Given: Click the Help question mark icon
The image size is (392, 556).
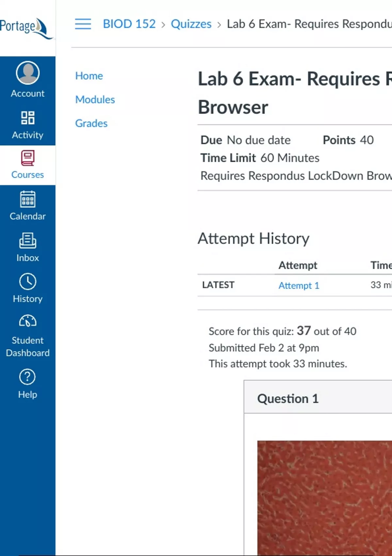Looking at the screenshot, I should point(28,377).
